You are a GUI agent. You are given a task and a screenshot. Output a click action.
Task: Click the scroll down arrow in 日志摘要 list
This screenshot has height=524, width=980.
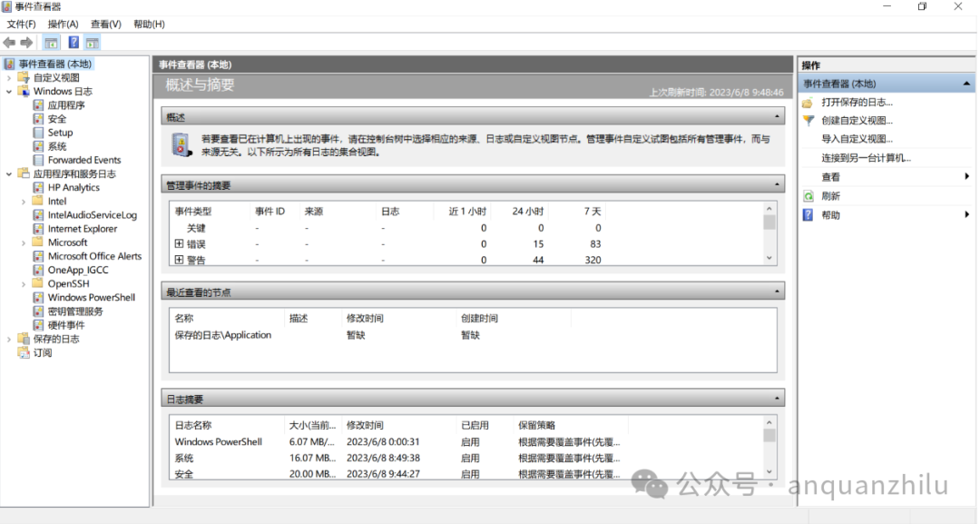[769, 472]
